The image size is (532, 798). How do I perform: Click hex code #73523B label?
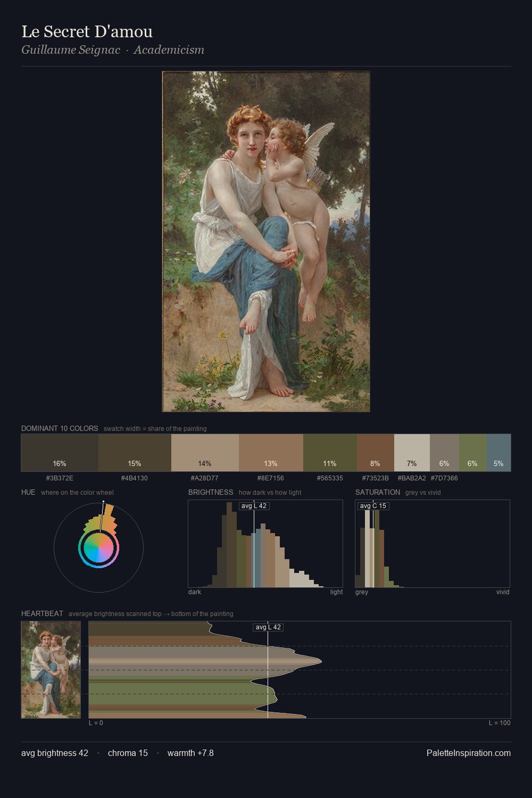[376, 478]
